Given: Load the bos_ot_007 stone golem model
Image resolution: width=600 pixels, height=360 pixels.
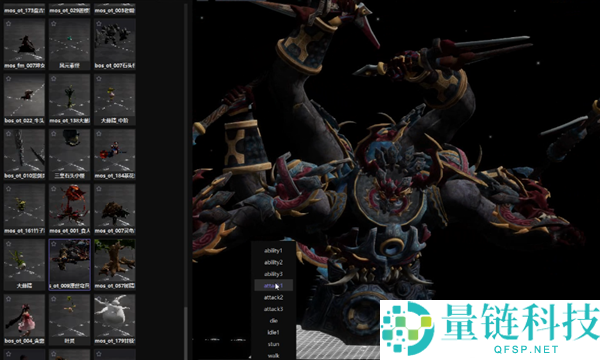Looking at the screenshot, I should coord(115,44).
